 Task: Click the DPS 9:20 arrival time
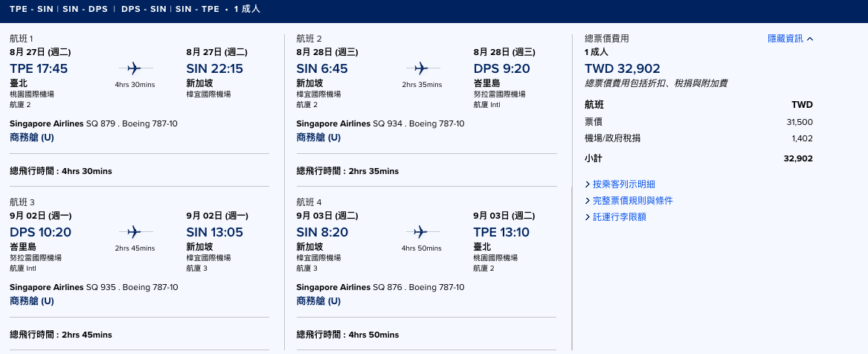[501, 68]
